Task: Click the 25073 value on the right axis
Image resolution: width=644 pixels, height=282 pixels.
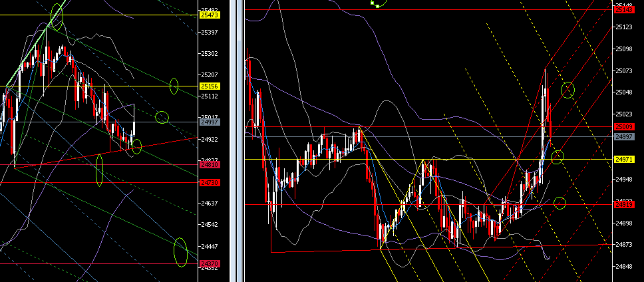Action: click(625, 71)
